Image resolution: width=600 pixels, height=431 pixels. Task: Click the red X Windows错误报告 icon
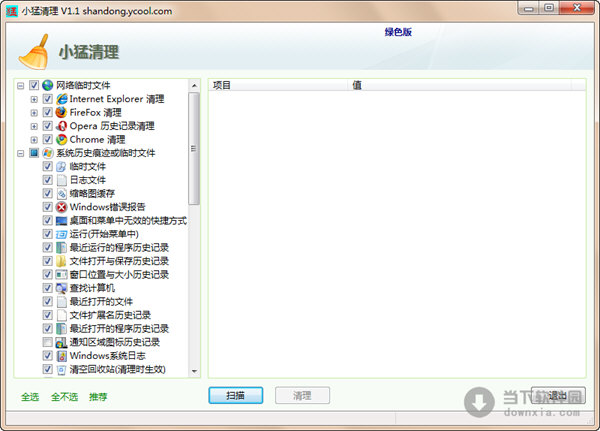click(x=61, y=207)
